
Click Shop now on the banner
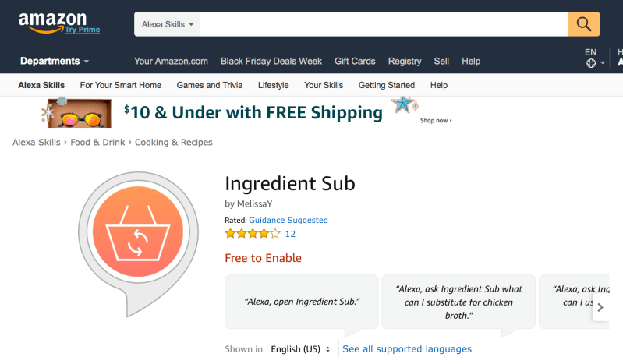tap(436, 120)
